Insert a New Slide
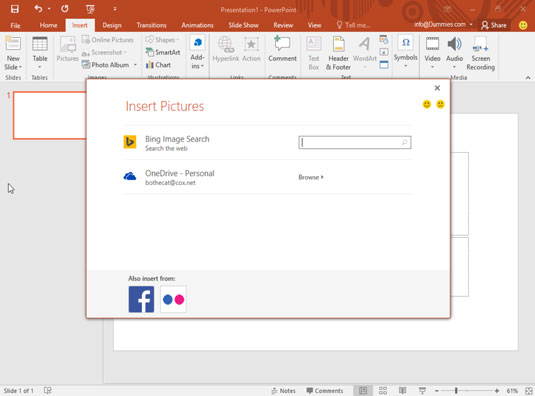The image size is (535, 396). [x=13, y=54]
